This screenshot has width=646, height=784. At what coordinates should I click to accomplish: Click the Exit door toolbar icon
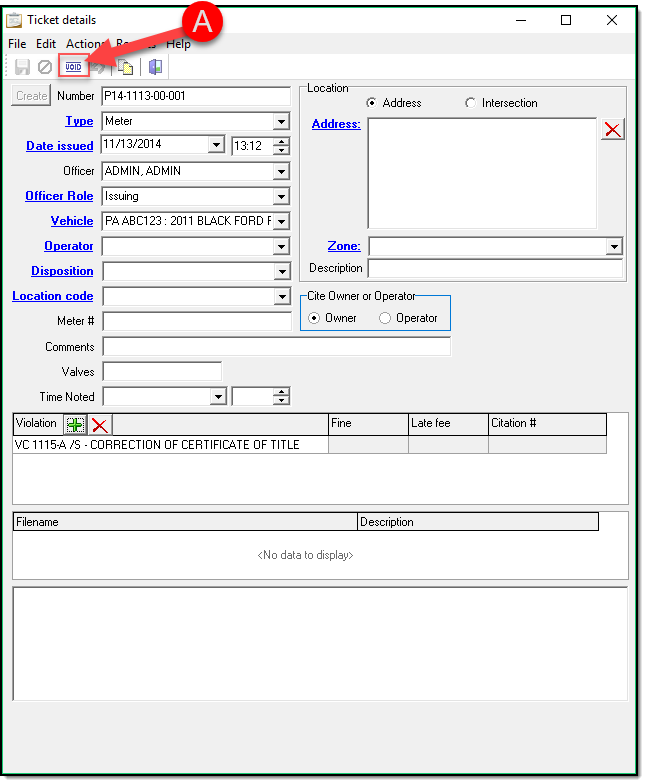(155, 67)
